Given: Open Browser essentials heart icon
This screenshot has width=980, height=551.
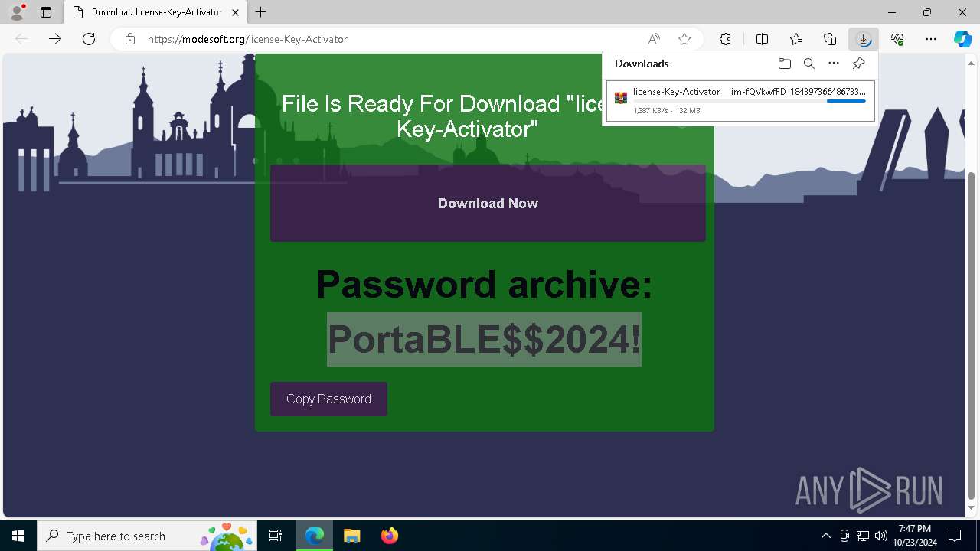Looking at the screenshot, I should coord(897,39).
